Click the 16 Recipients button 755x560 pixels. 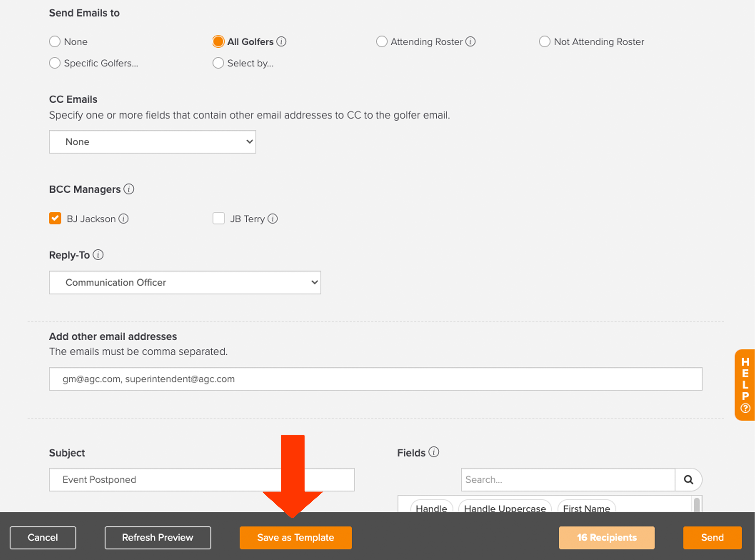click(x=607, y=537)
